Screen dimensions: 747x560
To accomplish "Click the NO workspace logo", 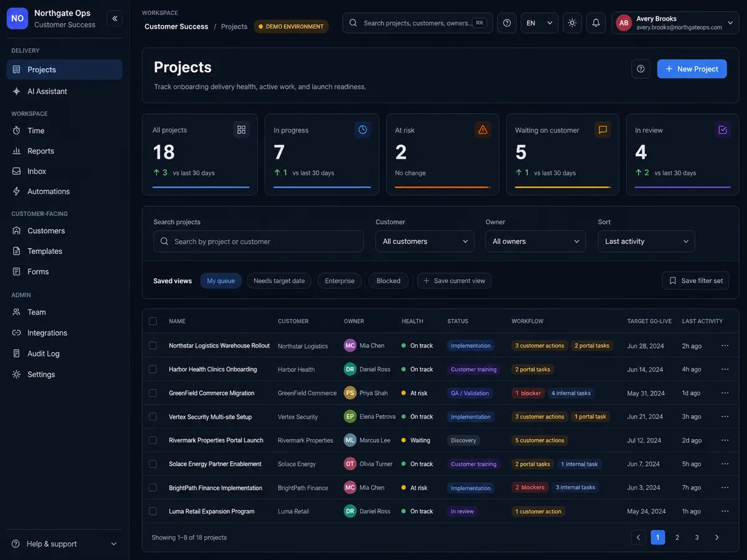I will coord(17,19).
